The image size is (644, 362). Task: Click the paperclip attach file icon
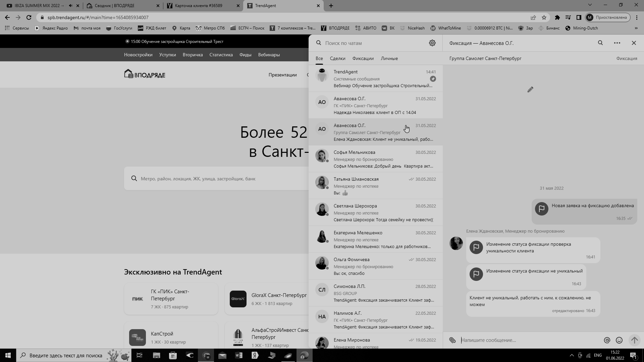pos(452,340)
